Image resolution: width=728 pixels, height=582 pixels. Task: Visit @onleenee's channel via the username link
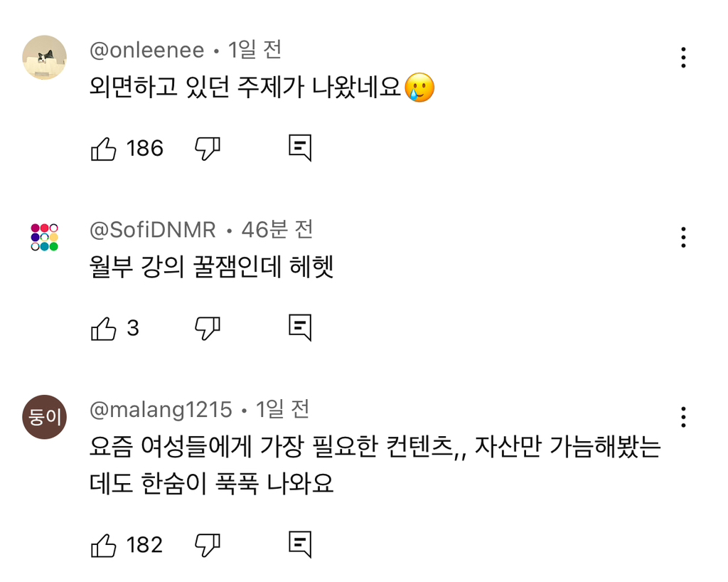[147, 50]
